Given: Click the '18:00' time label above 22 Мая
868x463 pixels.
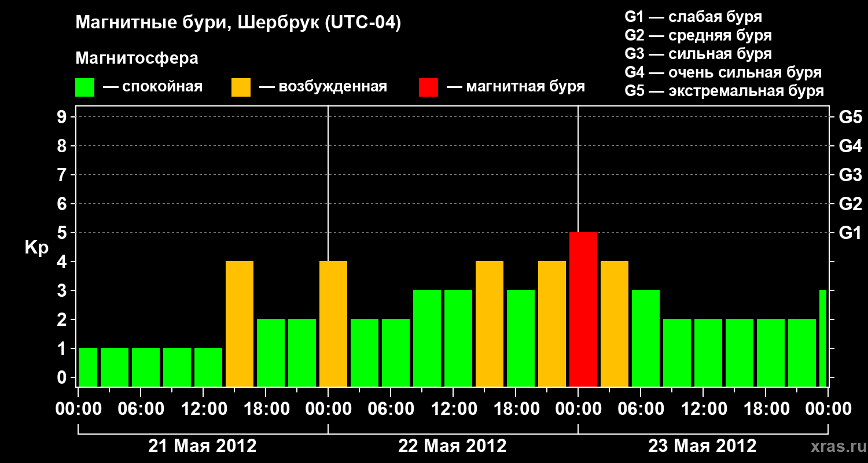Looking at the screenshot, I should (516, 409).
